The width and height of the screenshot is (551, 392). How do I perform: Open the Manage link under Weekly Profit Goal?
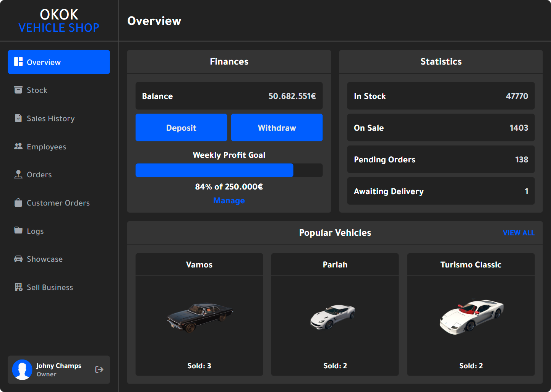click(x=229, y=200)
